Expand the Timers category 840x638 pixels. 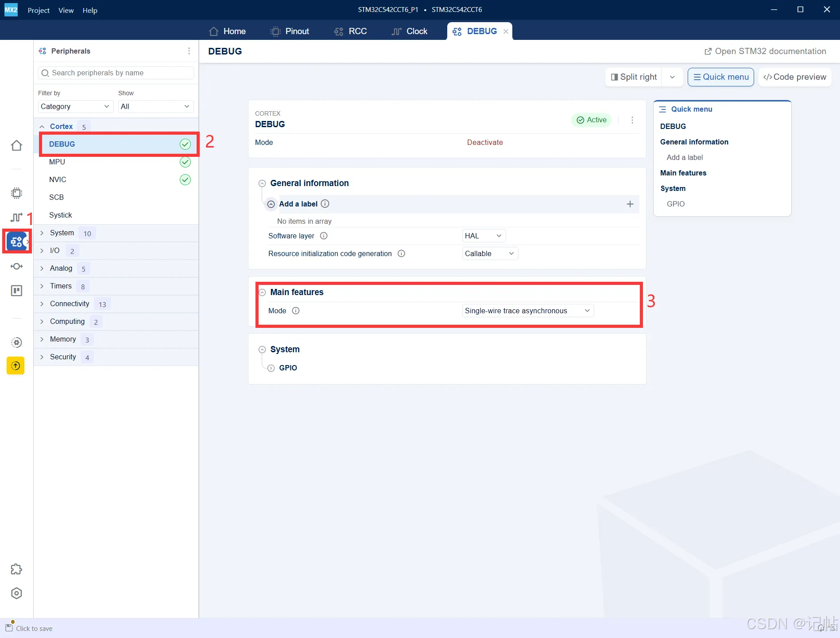click(42, 286)
